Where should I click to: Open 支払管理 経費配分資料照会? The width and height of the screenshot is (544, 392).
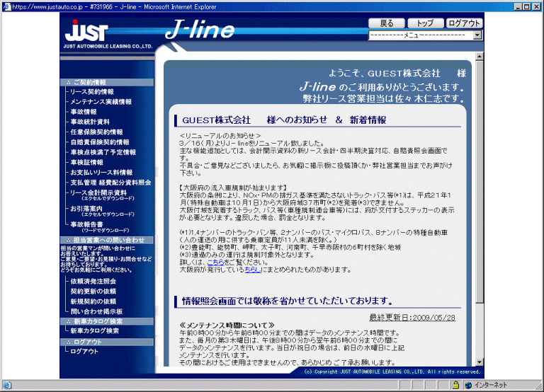110,183
